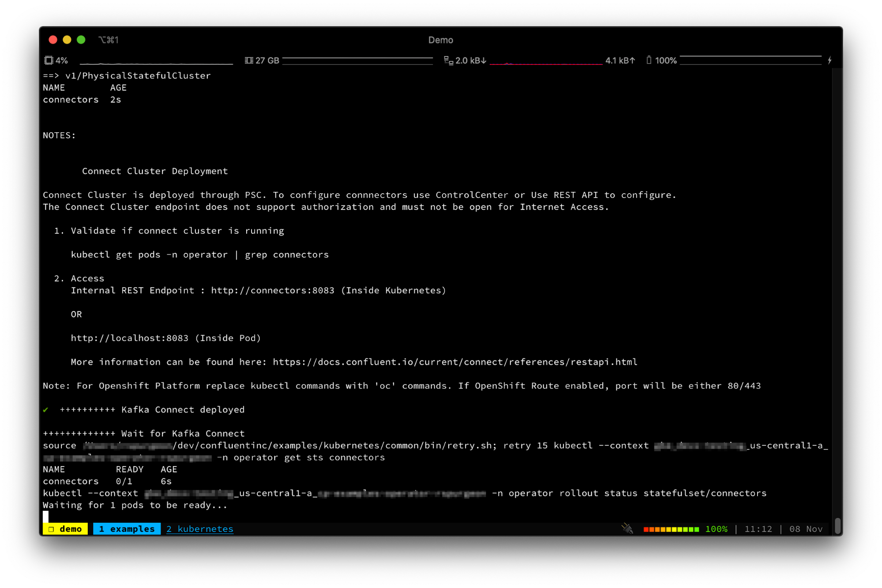This screenshot has height=588, width=882.
Task: Click the Connect Cluster Deployment heading
Action: coord(155,171)
